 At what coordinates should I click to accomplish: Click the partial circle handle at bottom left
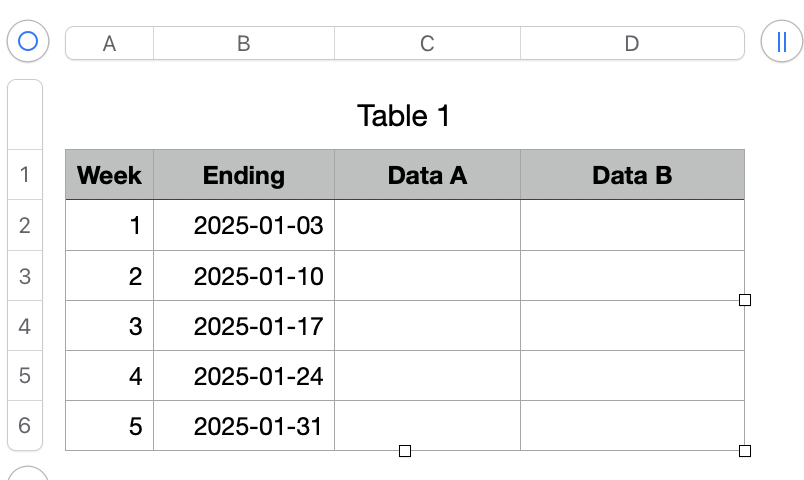28,474
